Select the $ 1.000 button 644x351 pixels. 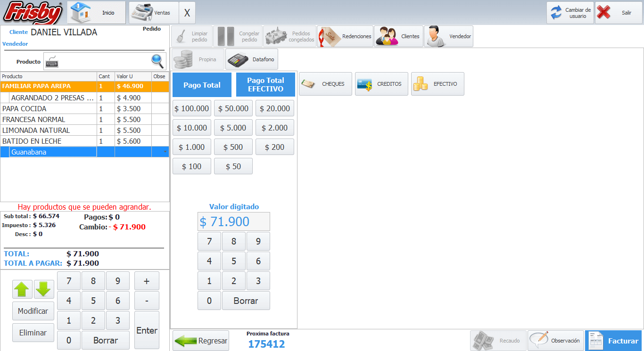point(192,147)
